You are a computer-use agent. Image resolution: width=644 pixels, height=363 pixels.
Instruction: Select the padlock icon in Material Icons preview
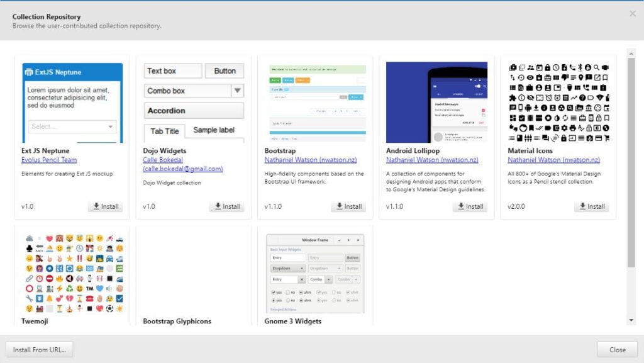click(548, 67)
